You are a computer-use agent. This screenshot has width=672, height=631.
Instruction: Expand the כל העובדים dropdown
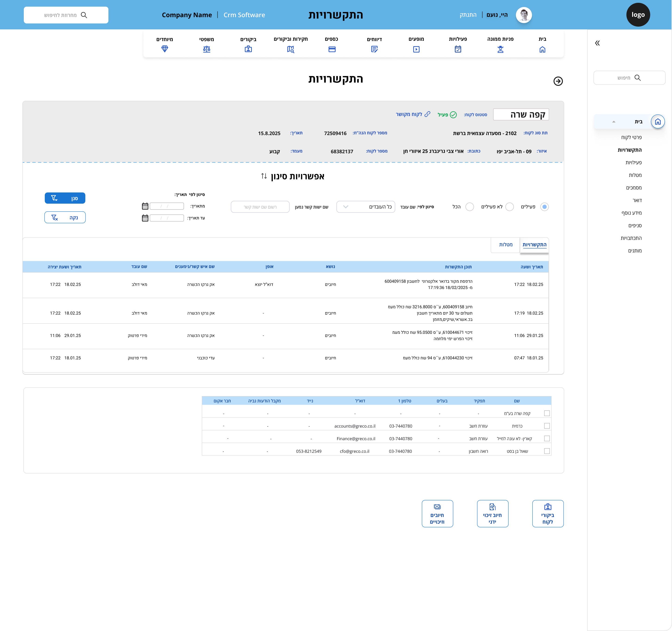[366, 207]
